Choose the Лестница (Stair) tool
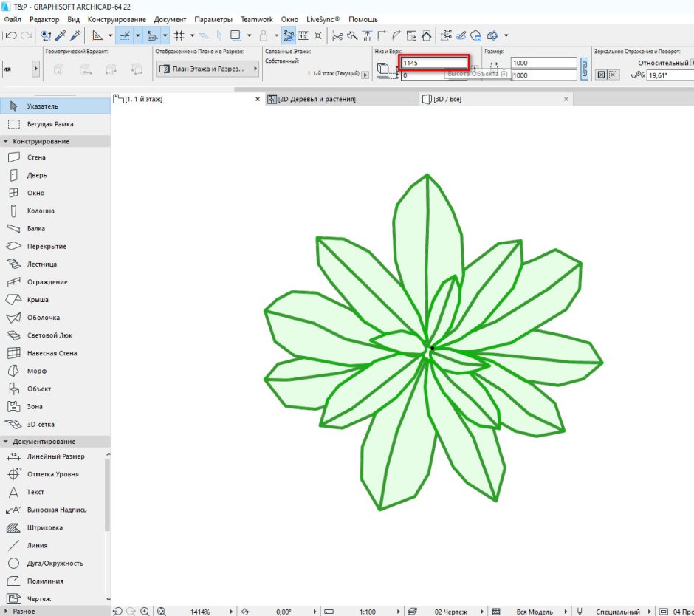The width and height of the screenshot is (694, 616). 41,264
